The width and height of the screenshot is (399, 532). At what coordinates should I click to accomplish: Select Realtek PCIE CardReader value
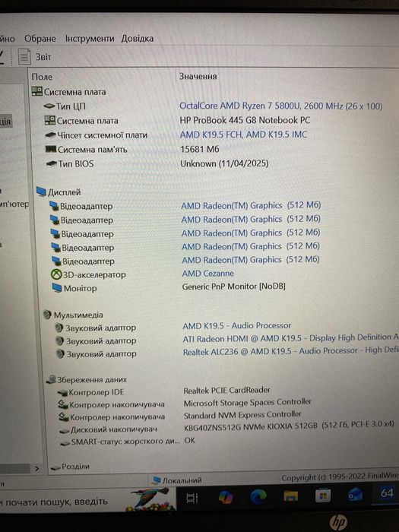point(227,390)
